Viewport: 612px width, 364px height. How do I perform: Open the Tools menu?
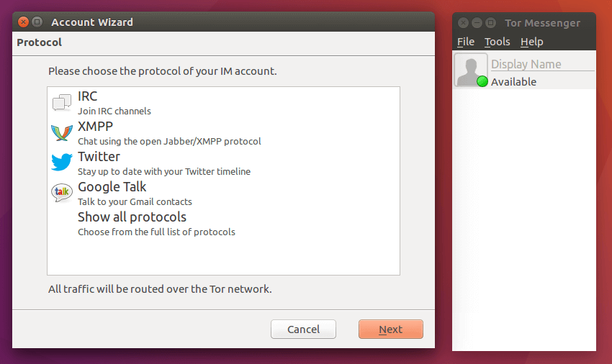click(x=497, y=42)
